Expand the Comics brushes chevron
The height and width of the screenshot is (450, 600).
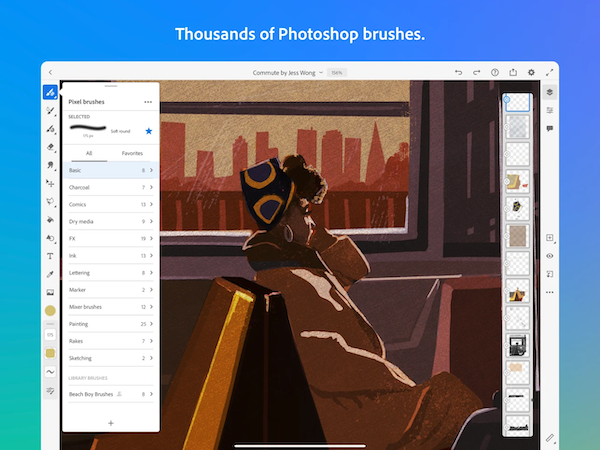coord(151,204)
